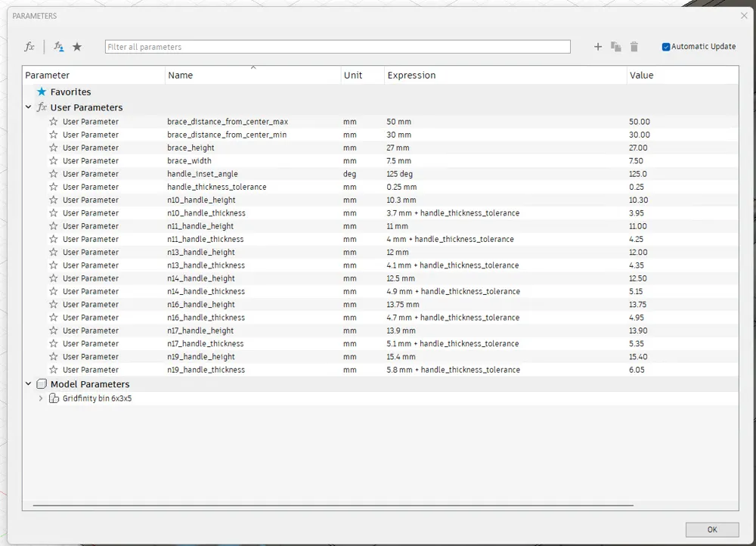
Task: Collapse the Model Parameters section
Action: [29, 384]
